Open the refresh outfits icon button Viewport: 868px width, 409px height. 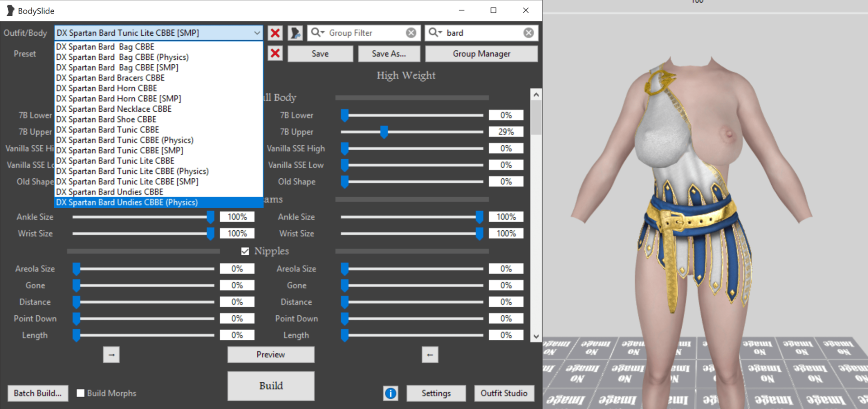pyautogui.click(x=295, y=33)
